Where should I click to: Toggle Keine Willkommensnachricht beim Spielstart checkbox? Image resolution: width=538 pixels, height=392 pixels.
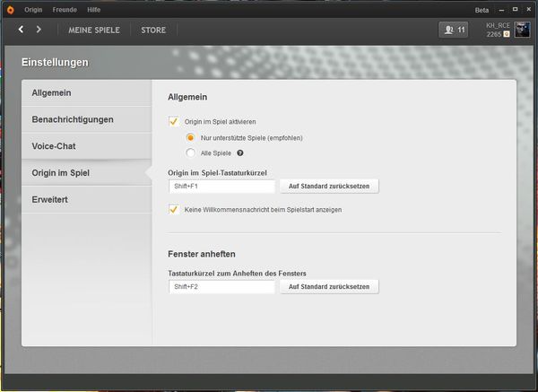174,209
